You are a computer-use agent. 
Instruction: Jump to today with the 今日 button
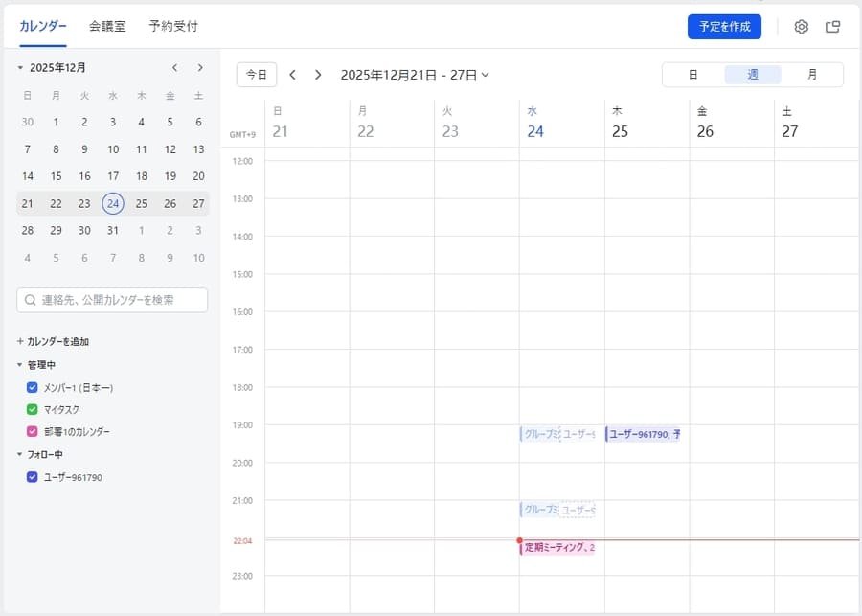pos(256,74)
